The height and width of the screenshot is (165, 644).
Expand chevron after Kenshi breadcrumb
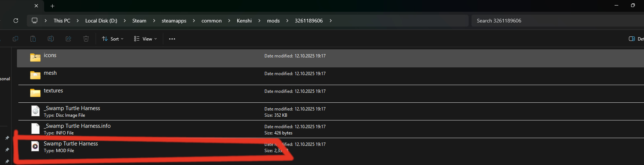pos(260,21)
